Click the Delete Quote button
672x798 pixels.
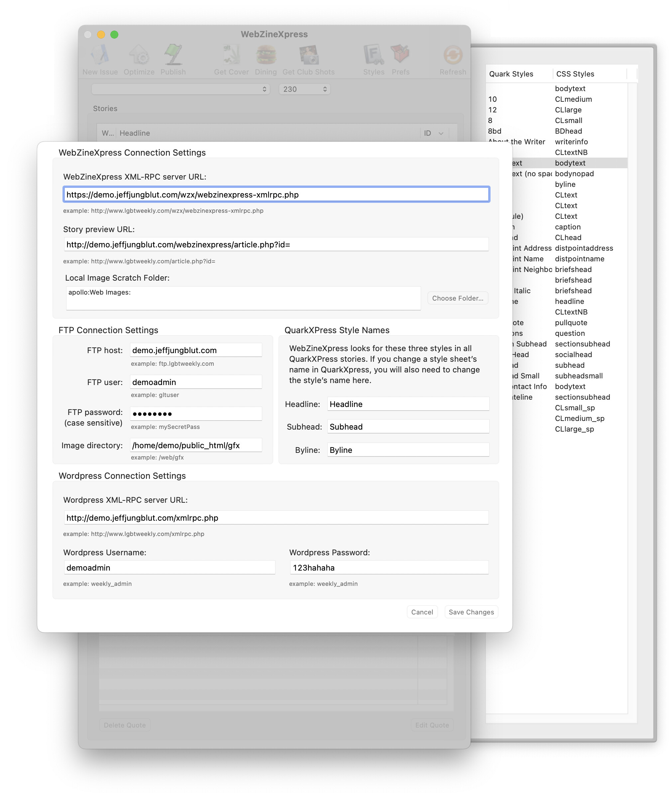(125, 725)
